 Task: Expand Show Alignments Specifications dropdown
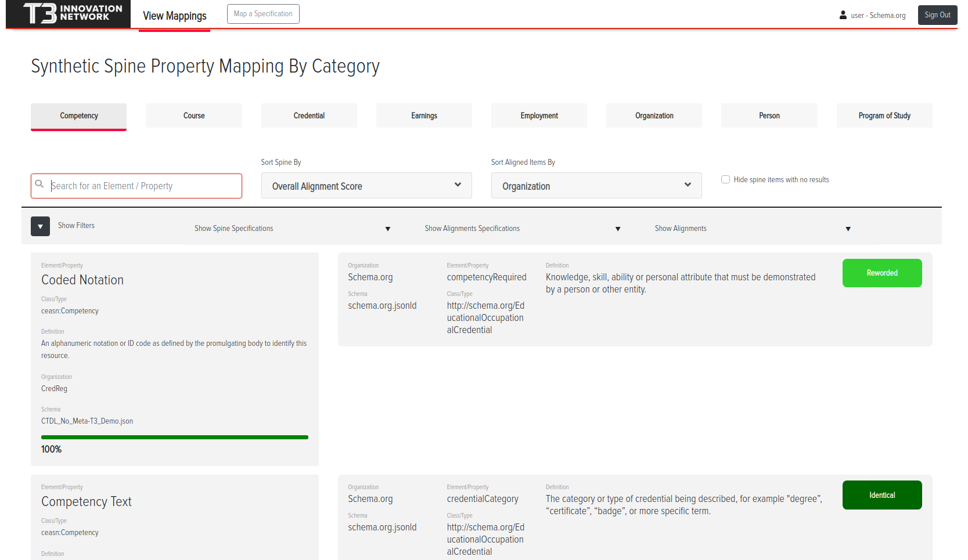click(523, 229)
